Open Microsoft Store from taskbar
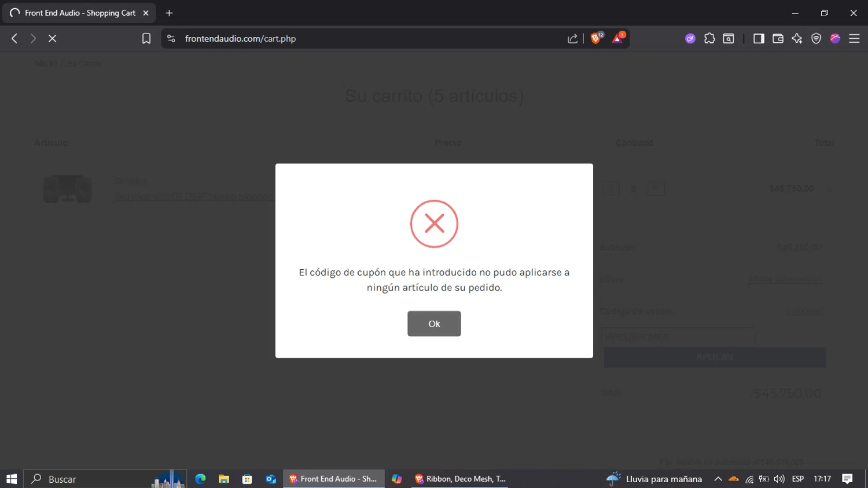Screen dimensions: 868x488 click(x=247, y=479)
